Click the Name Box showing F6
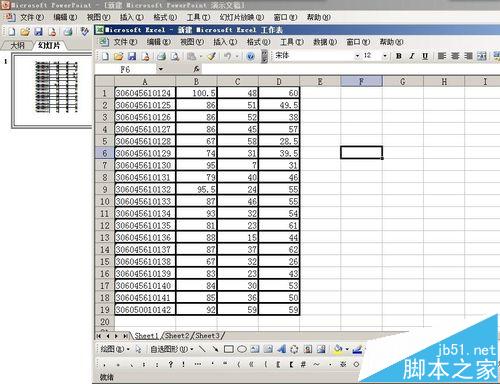The width and height of the screenshot is (500, 384). [125, 69]
